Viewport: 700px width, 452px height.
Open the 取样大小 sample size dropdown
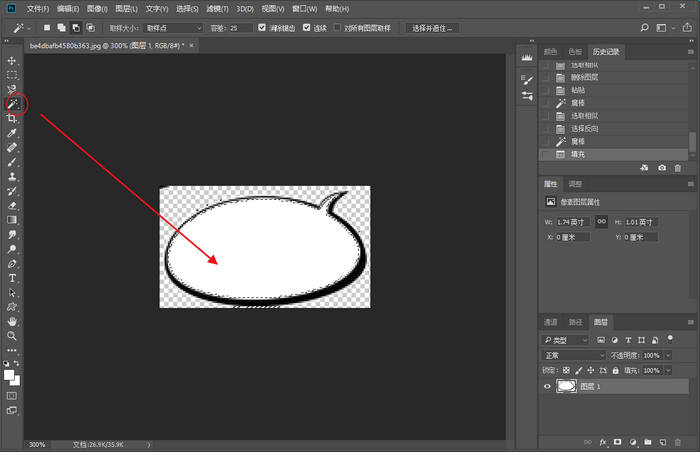pos(172,28)
